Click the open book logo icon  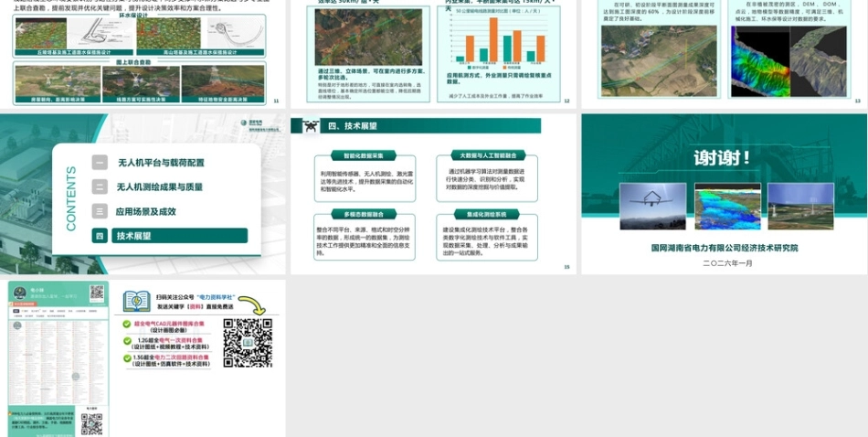tap(137, 302)
